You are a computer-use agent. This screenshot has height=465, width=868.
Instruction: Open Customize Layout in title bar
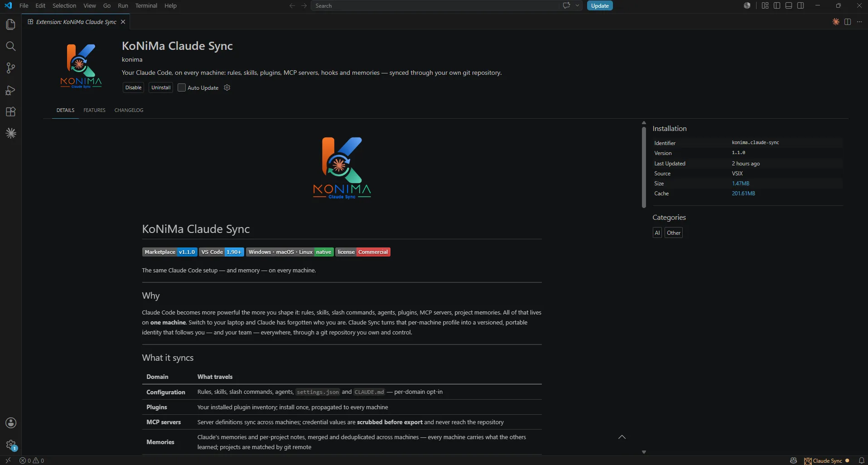pyautogui.click(x=765, y=5)
